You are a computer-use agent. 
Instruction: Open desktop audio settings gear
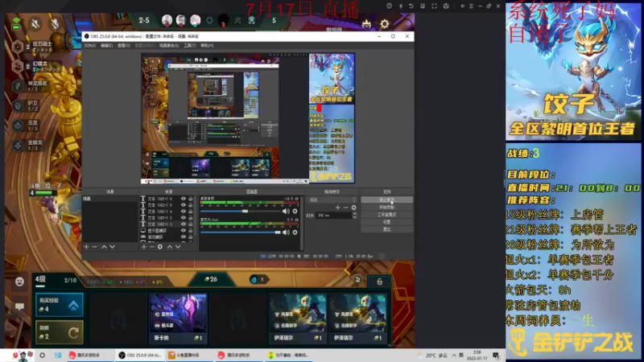[295, 211]
